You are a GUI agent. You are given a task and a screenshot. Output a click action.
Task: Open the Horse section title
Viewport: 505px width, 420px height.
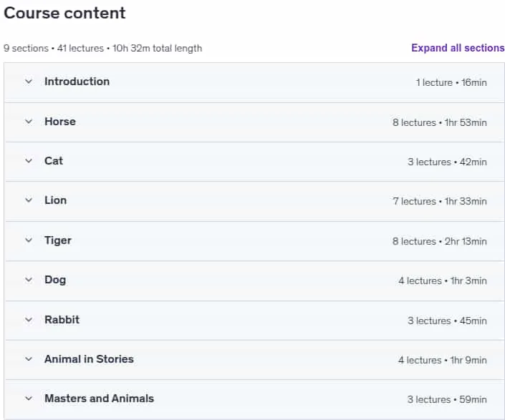tap(60, 122)
